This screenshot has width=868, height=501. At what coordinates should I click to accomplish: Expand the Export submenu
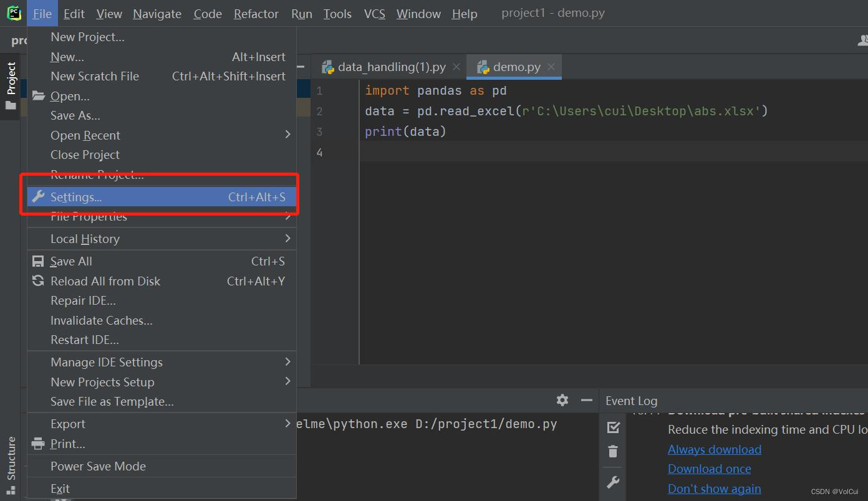point(162,424)
